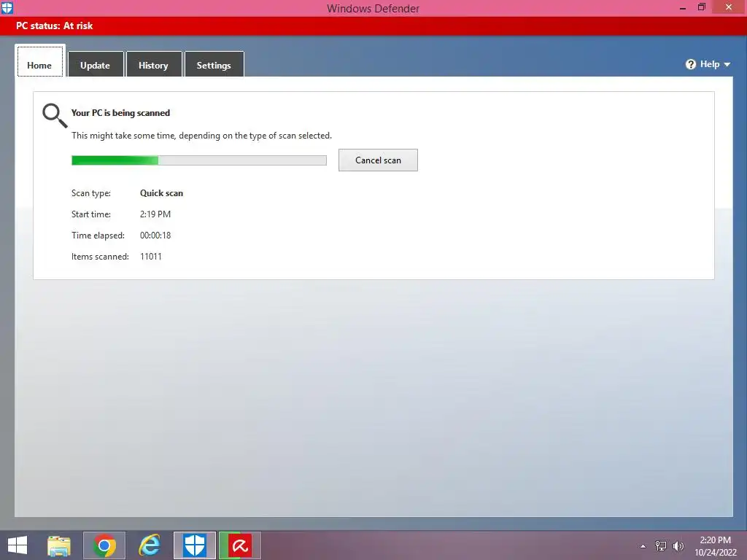Click the 'Items scanned:' label
This screenshot has width=747, height=560.
(100, 256)
